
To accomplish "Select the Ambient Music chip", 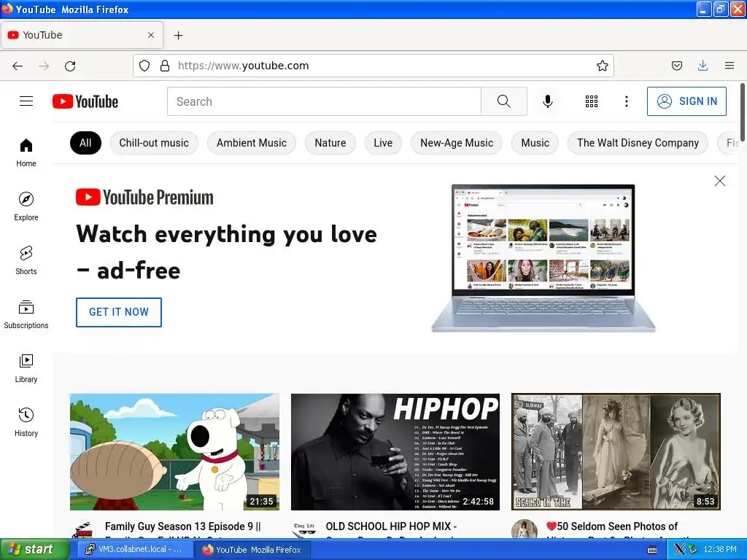I will tap(252, 143).
